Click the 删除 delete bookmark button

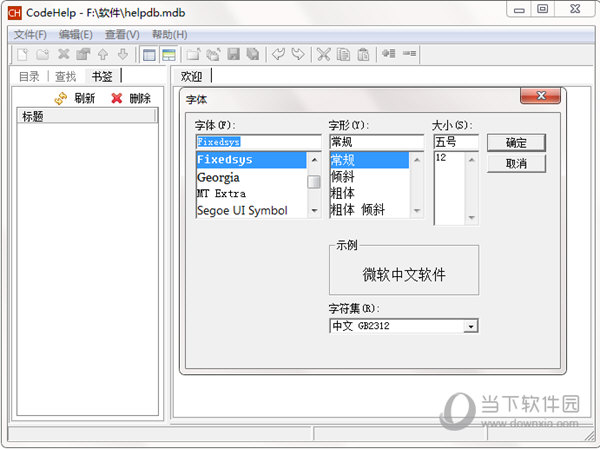(131, 99)
